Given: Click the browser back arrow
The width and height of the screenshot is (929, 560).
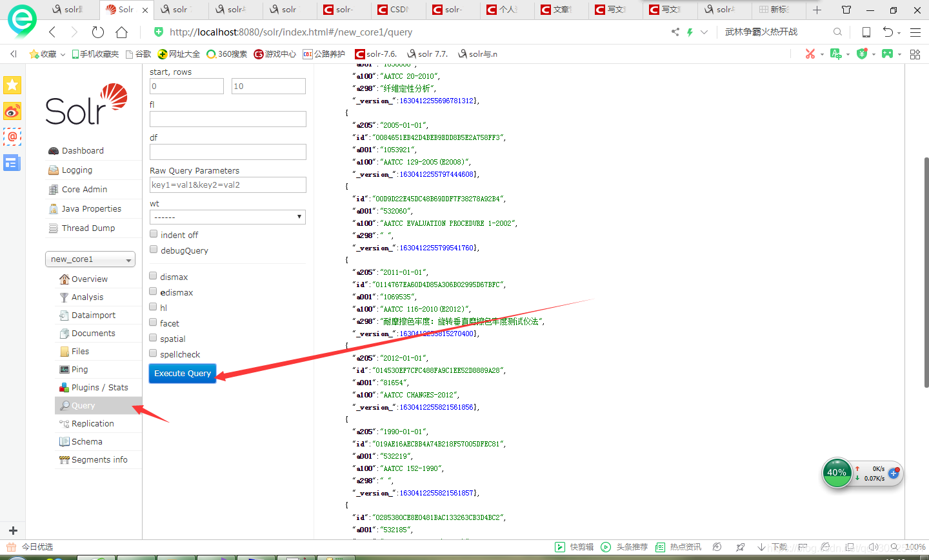Looking at the screenshot, I should coord(52,32).
